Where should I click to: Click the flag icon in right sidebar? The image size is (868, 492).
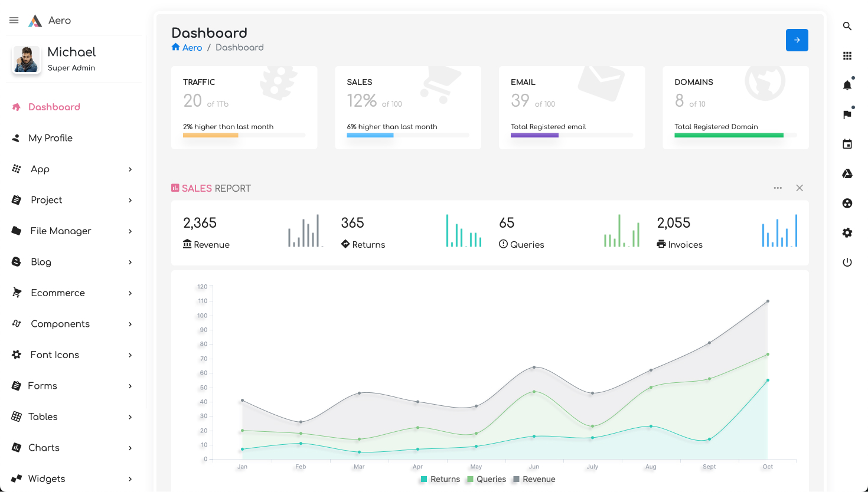(x=847, y=114)
